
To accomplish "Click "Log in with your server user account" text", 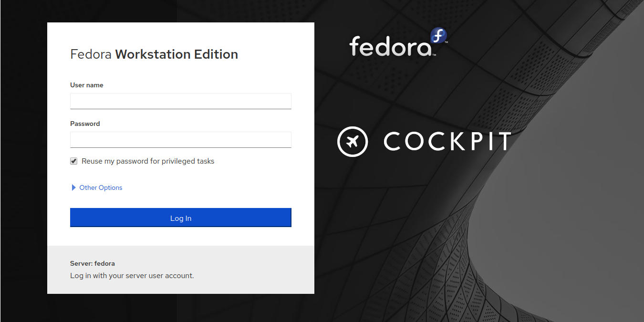I will 132,275.
